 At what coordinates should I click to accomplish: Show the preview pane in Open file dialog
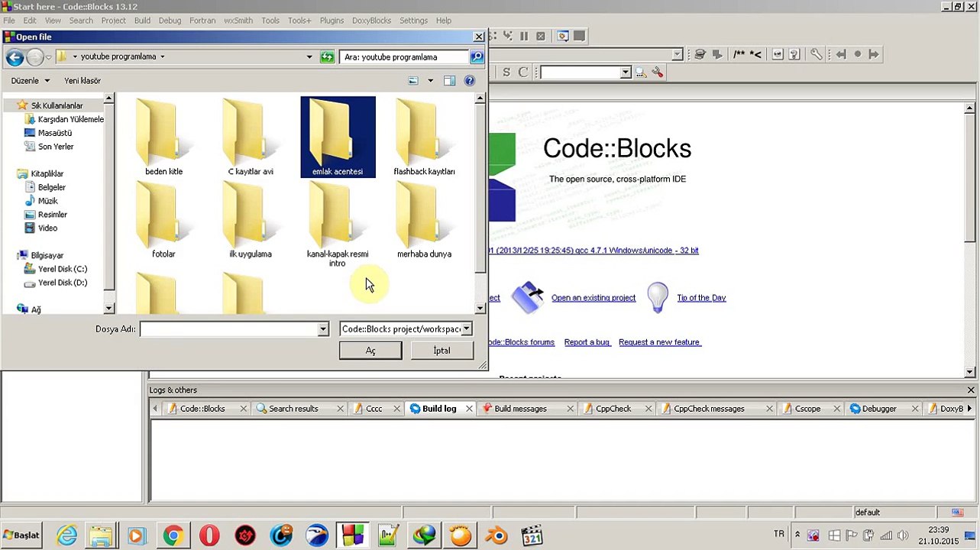point(449,80)
